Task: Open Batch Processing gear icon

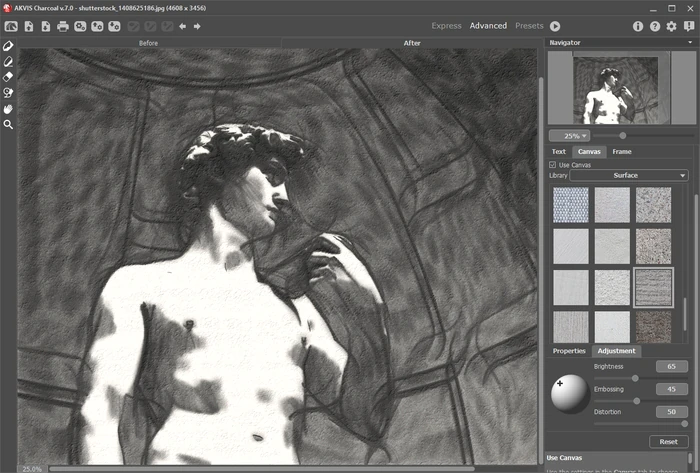Action: [80, 26]
